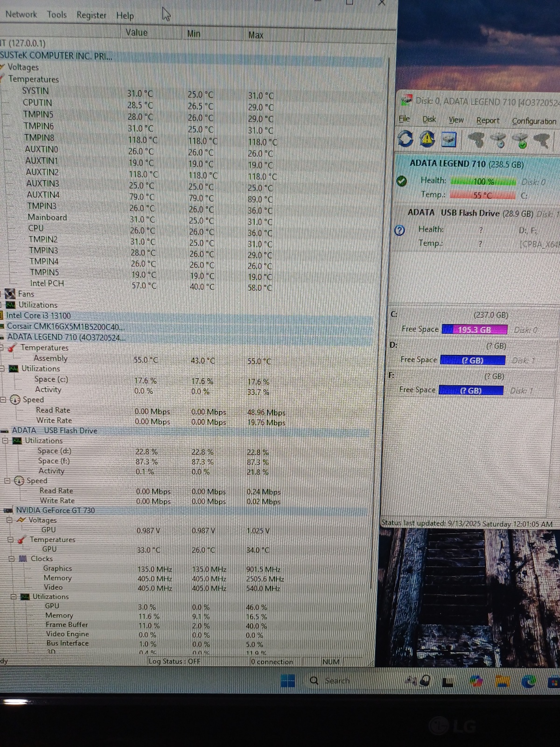The height and width of the screenshot is (747, 560).
Task: Open the Windows Start menu
Action: tap(288, 681)
